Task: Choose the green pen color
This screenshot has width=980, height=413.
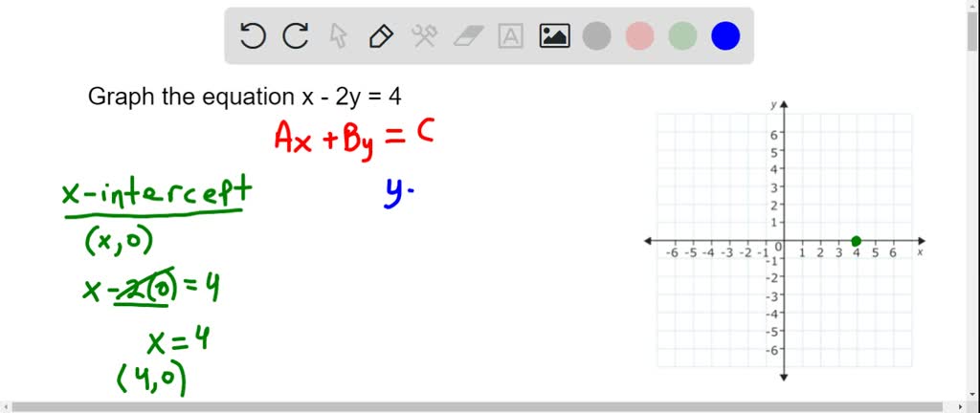Action: tap(682, 35)
